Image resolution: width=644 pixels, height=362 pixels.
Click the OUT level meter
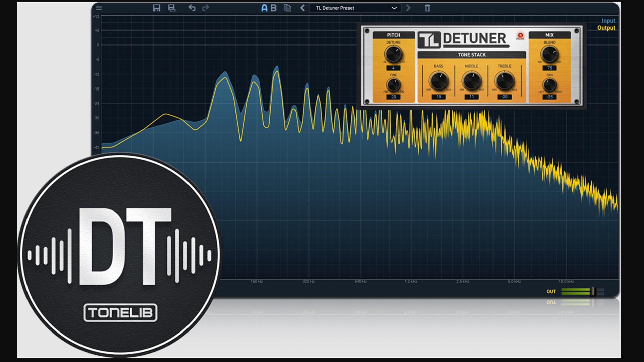tap(583, 291)
